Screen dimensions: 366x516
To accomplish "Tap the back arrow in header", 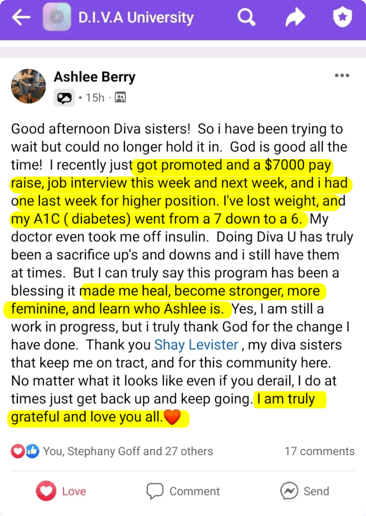I will pyautogui.click(x=21, y=17).
